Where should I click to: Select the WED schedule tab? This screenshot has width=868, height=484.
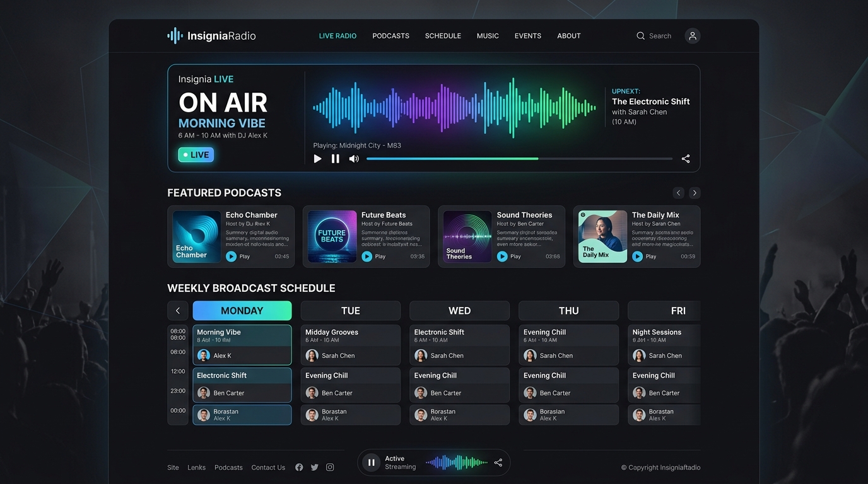[459, 311]
